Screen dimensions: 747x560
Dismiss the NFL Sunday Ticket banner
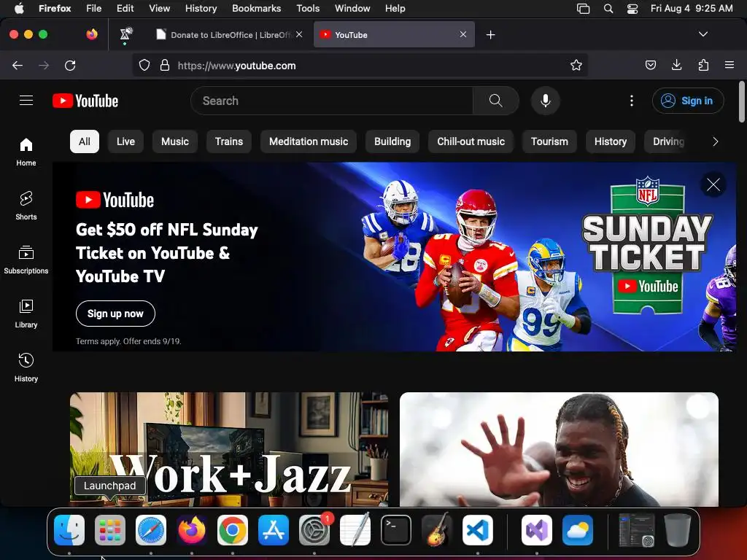point(713,184)
